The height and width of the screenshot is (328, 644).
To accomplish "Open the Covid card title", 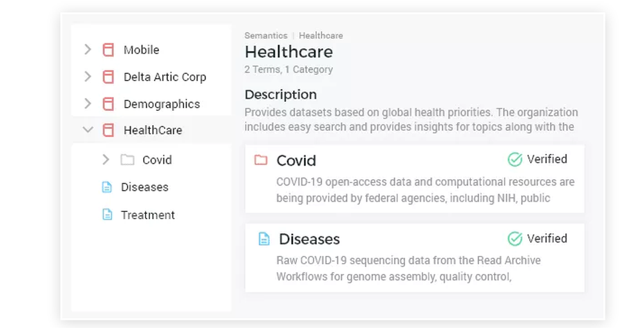I will [x=296, y=160].
